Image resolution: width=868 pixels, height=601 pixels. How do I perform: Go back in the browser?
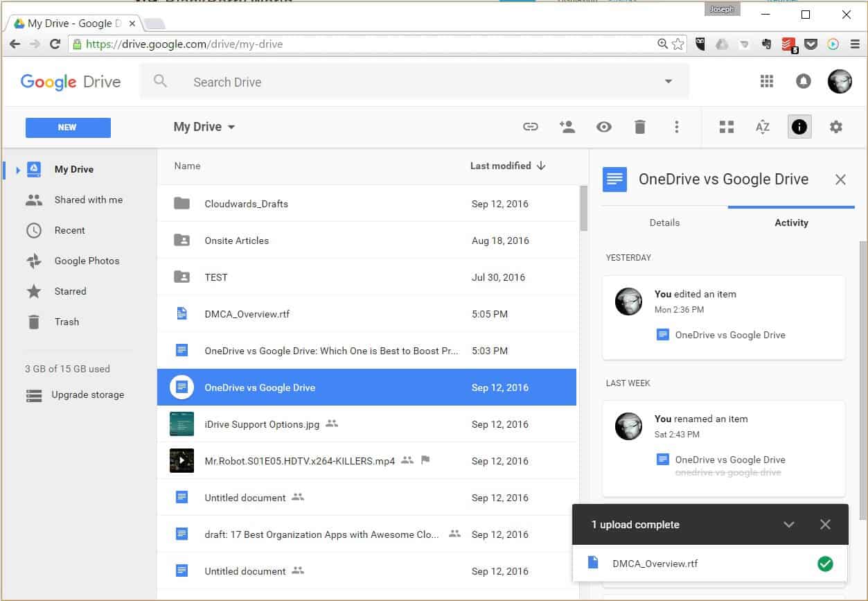coord(15,44)
